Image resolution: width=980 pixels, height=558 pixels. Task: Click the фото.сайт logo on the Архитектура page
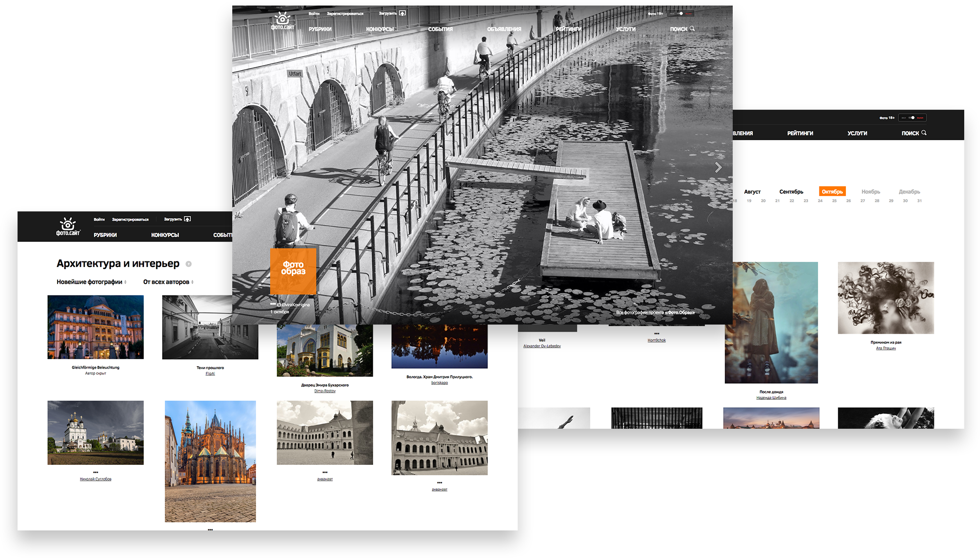coord(68,227)
